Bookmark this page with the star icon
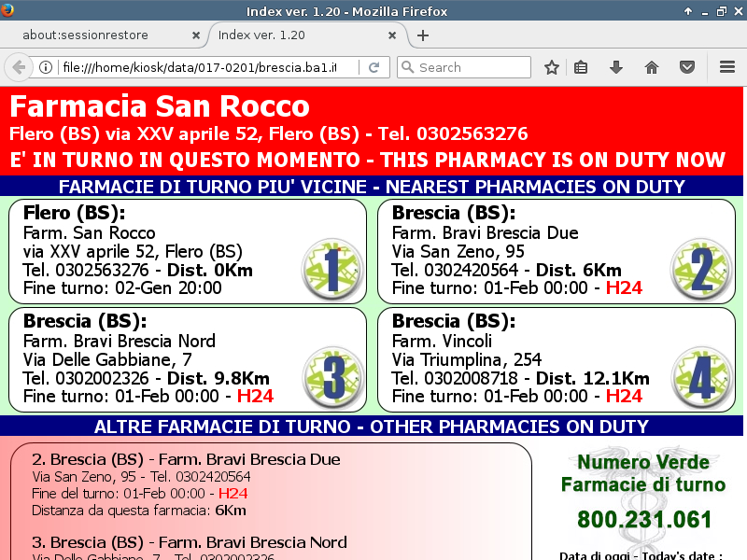Viewport: 747px width, 560px height. 552,67
